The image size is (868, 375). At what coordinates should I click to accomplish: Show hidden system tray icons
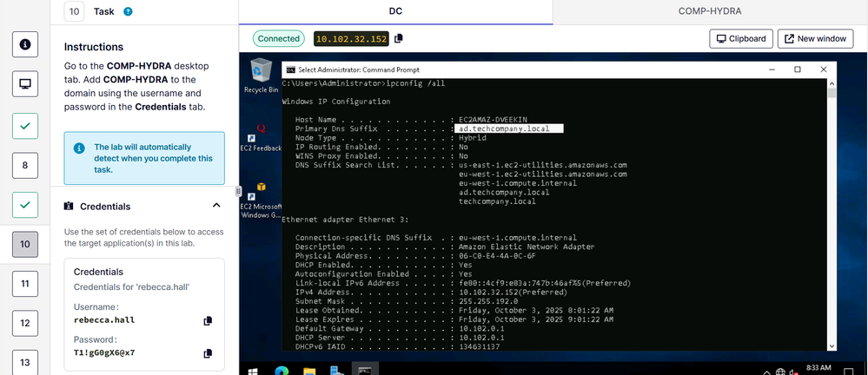[x=763, y=371]
